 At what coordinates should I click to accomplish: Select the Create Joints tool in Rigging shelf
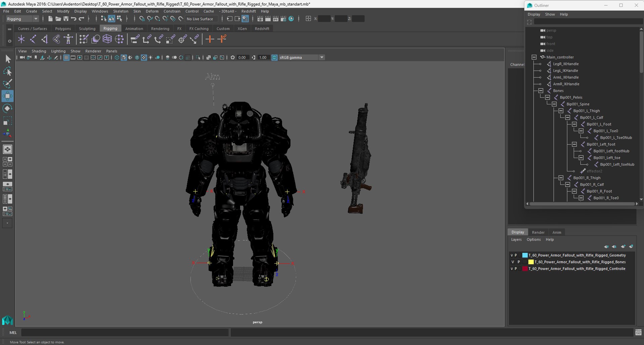click(33, 39)
